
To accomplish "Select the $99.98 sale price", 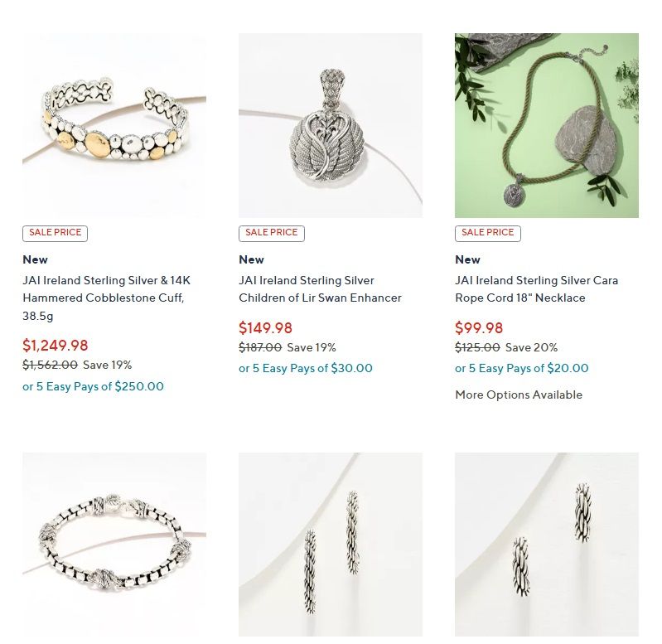I will [479, 328].
